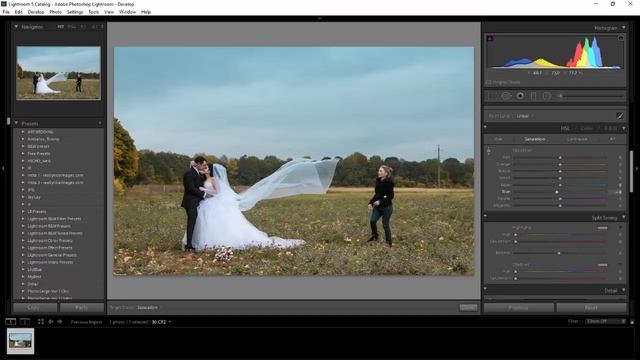Select the Radial Filter tool
The image size is (640, 360).
[547, 96]
